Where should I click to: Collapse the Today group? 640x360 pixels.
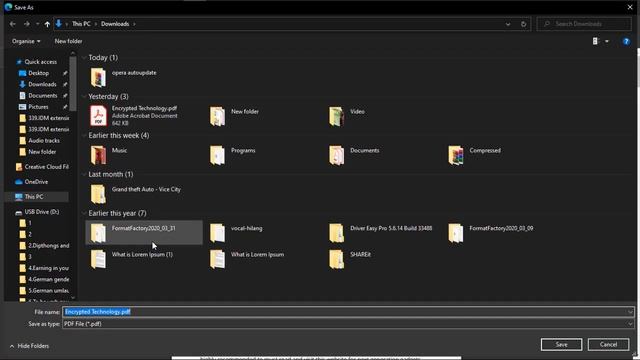pos(84,58)
